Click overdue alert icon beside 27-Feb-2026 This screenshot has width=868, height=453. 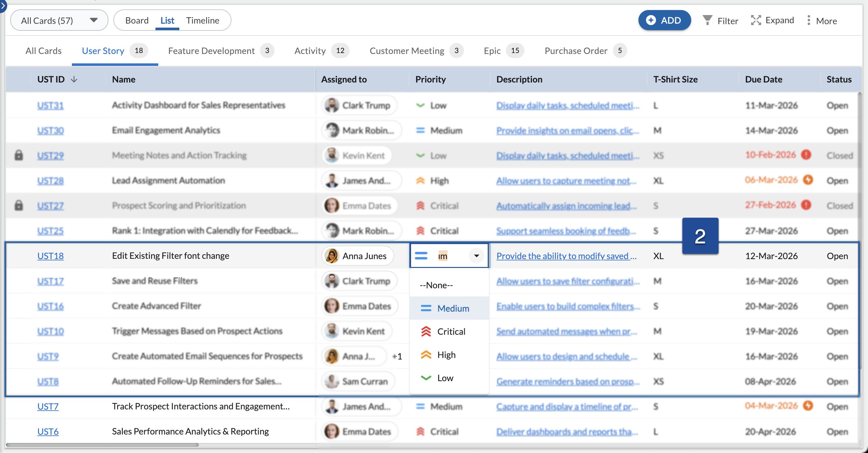(x=806, y=205)
